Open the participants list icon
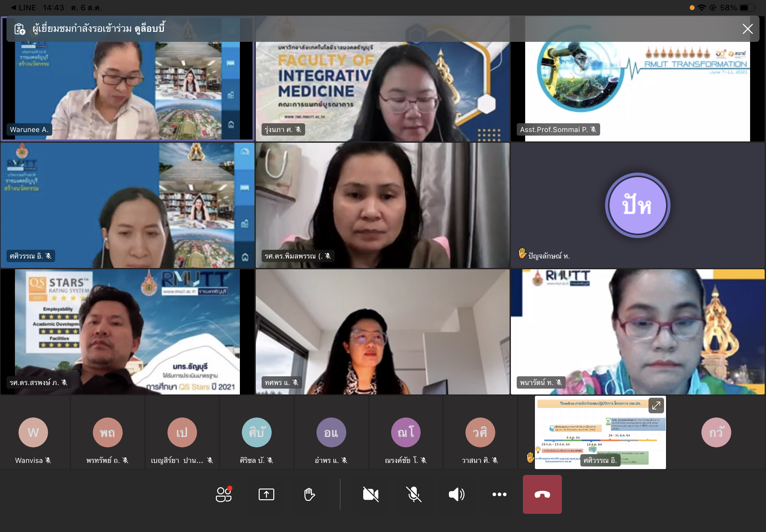Viewport: 766px width, 532px height. coord(224,494)
